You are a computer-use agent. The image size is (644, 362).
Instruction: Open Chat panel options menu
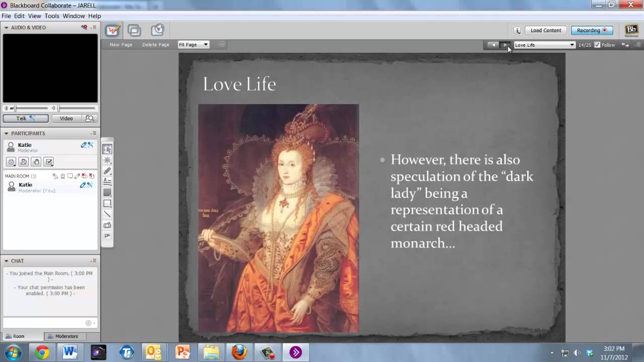click(94, 261)
